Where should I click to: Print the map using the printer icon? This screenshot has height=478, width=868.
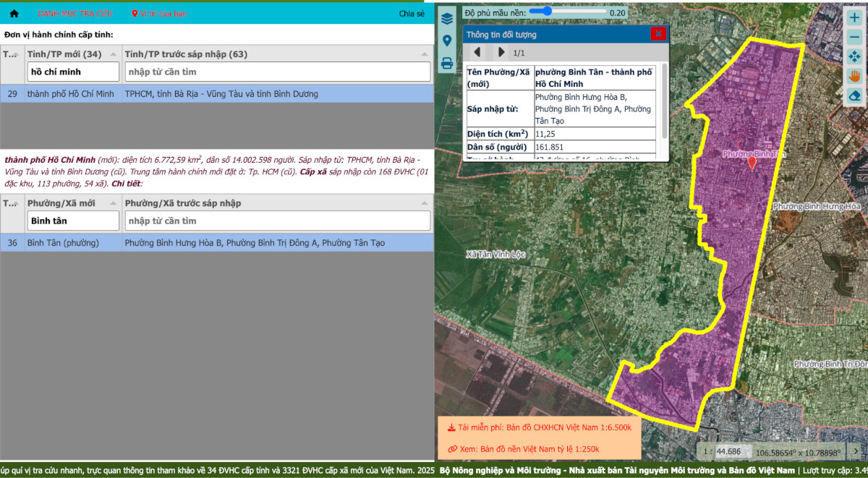(447, 64)
